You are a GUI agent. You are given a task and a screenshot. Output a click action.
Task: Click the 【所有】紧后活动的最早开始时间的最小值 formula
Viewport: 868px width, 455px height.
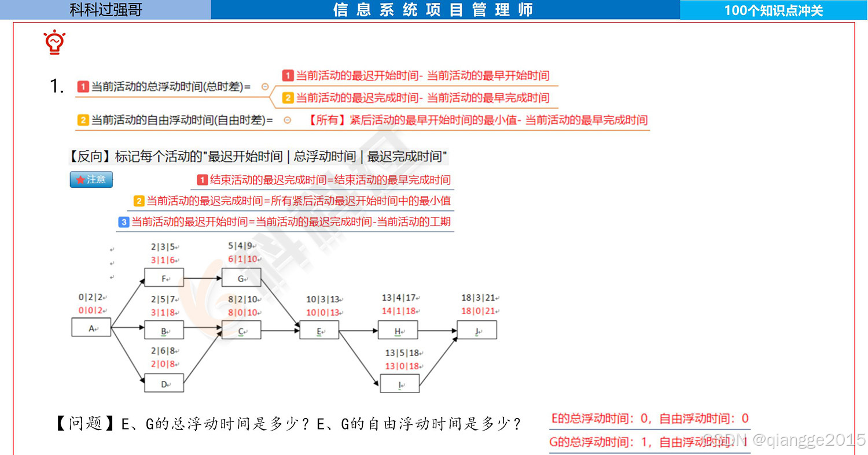(477, 120)
